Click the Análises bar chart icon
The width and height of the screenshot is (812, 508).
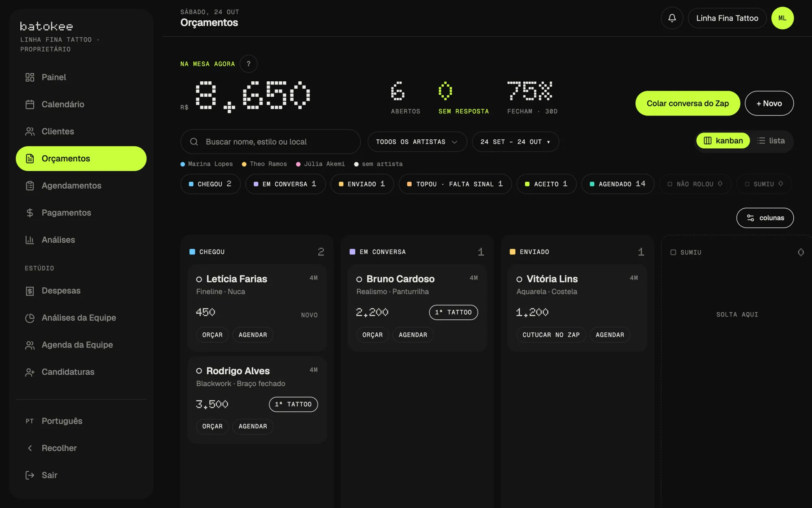[x=30, y=240]
